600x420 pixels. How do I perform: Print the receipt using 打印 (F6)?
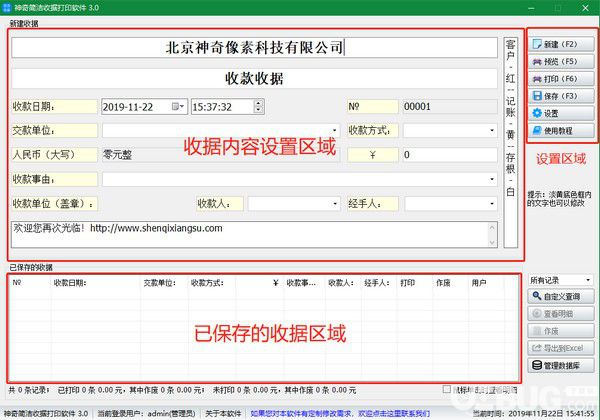[x=561, y=79]
